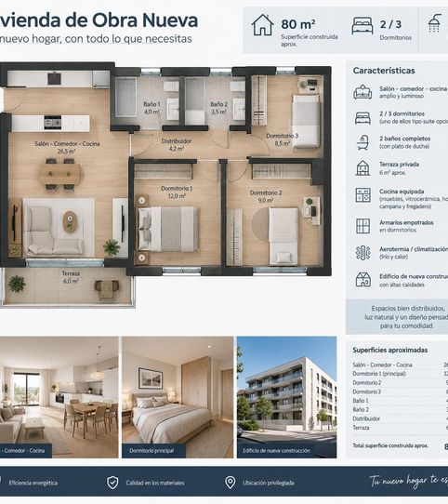448x504 pixels.
Task: Click 'Terraza' row in surfaces table
Action: point(400,428)
